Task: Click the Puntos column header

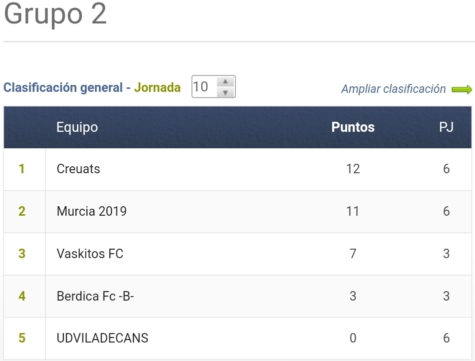Action: tap(353, 127)
